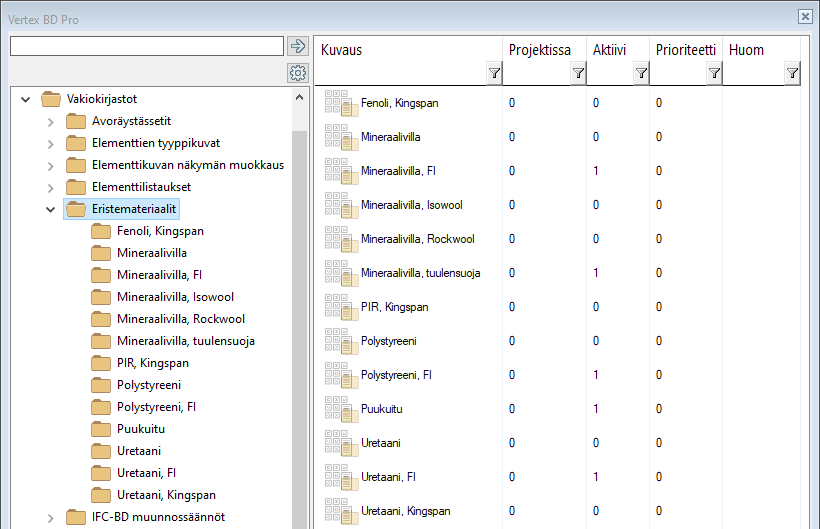The height and width of the screenshot is (529, 820).
Task: Click in the search input field
Action: pos(146,46)
